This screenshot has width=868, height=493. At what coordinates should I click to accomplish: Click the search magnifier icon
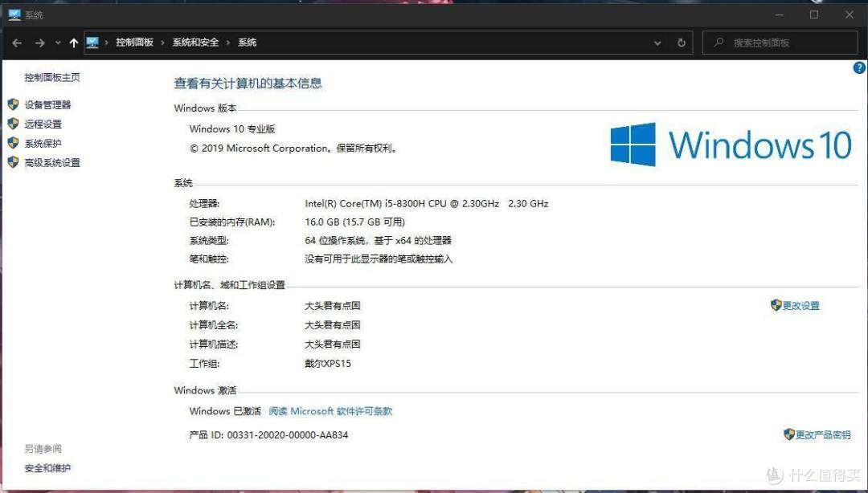[719, 42]
